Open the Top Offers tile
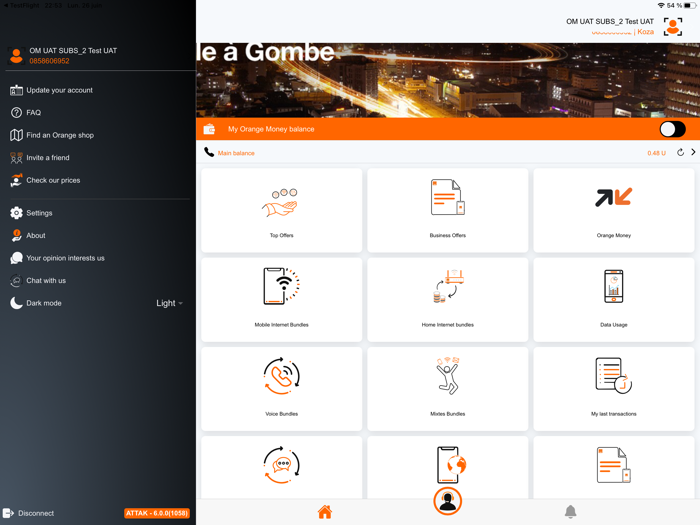The image size is (700, 525). pos(281,210)
